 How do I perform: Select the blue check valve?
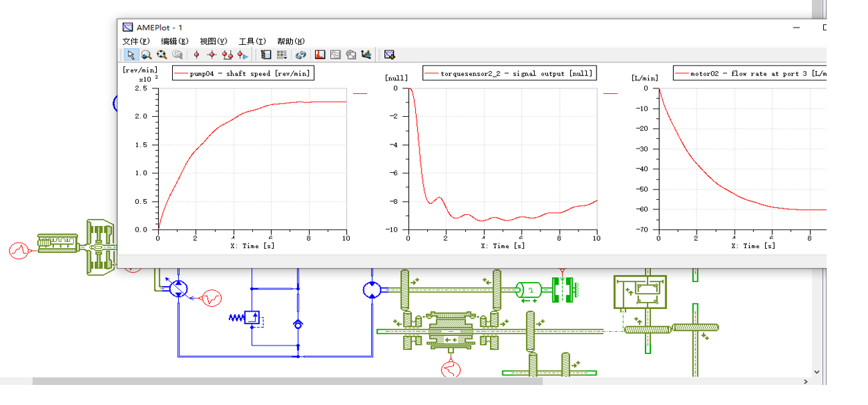click(x=298, y=324)
